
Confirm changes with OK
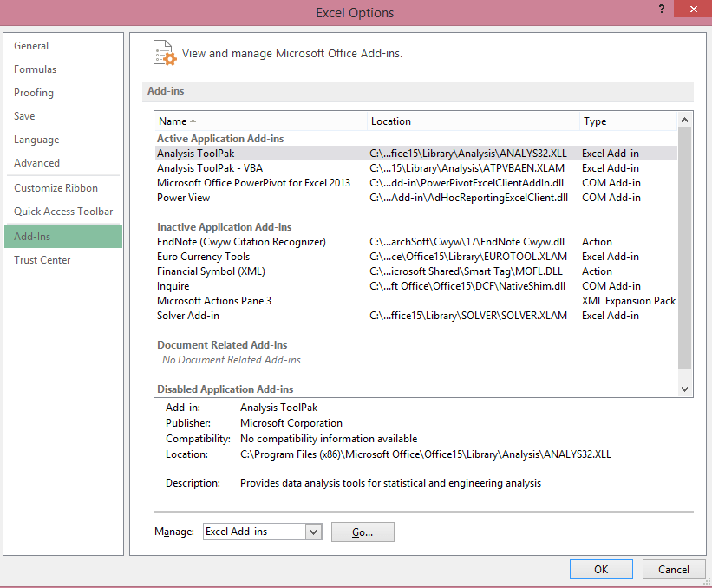click(601, 569)
